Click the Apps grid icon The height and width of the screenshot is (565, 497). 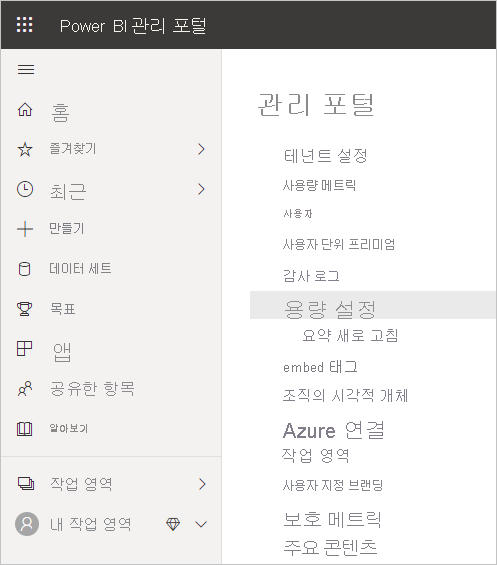(25, 348)
